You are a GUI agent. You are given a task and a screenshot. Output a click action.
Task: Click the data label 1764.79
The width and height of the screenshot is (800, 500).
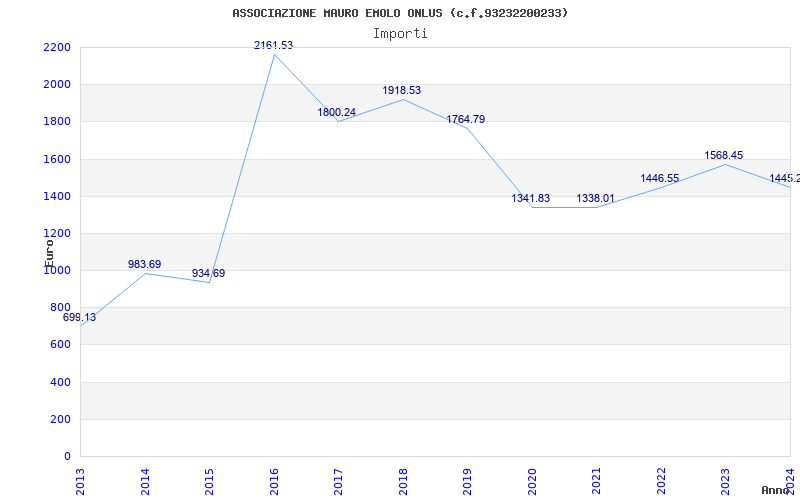466,119
